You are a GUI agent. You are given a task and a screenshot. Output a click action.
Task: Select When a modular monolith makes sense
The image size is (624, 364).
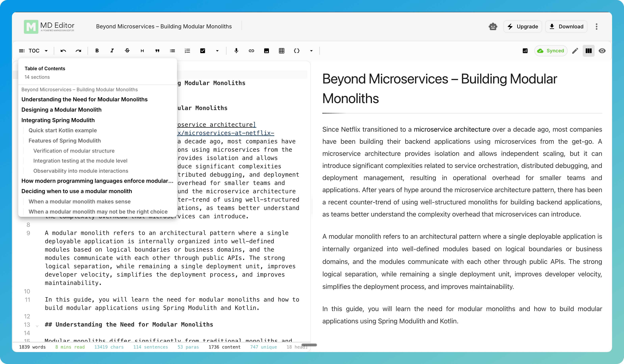point(79,202)
